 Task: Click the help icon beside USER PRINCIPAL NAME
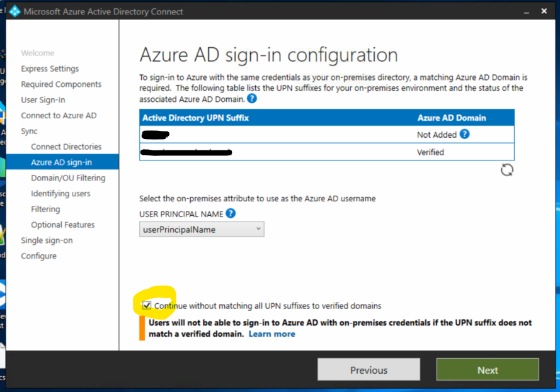click(x=231, y=213)
